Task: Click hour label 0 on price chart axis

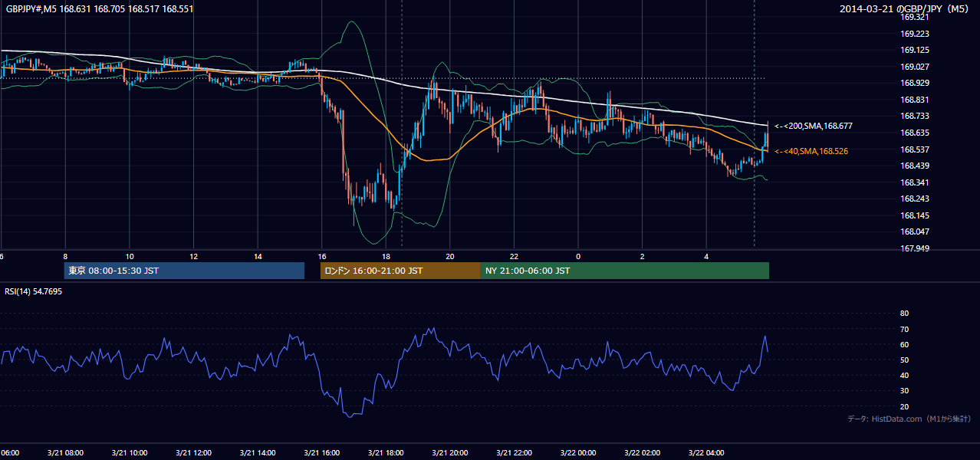Action: (578, 257)
